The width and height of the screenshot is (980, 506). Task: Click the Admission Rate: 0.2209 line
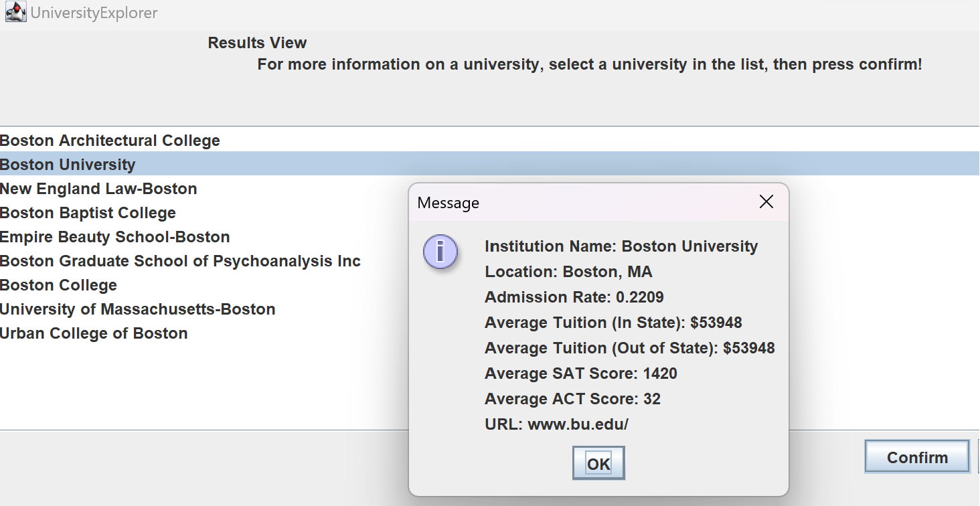click(x=574, y=297)
